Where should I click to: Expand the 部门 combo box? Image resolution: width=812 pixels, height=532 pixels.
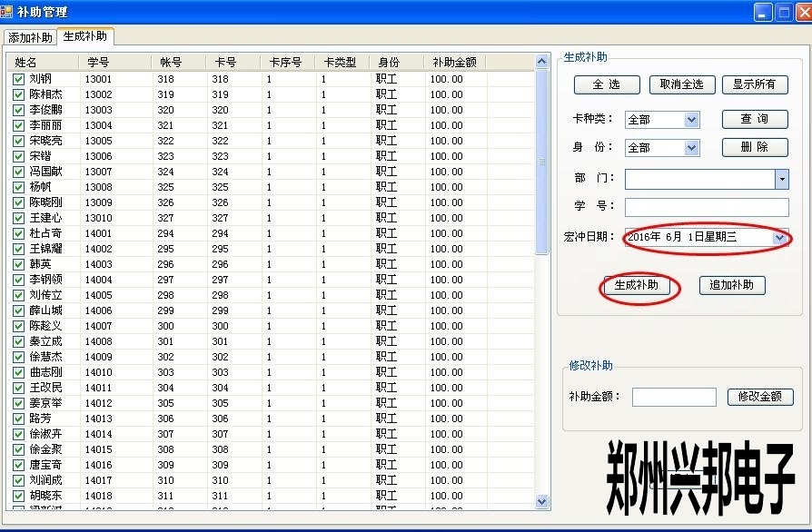pyautogui.click(x=782, y=179)
